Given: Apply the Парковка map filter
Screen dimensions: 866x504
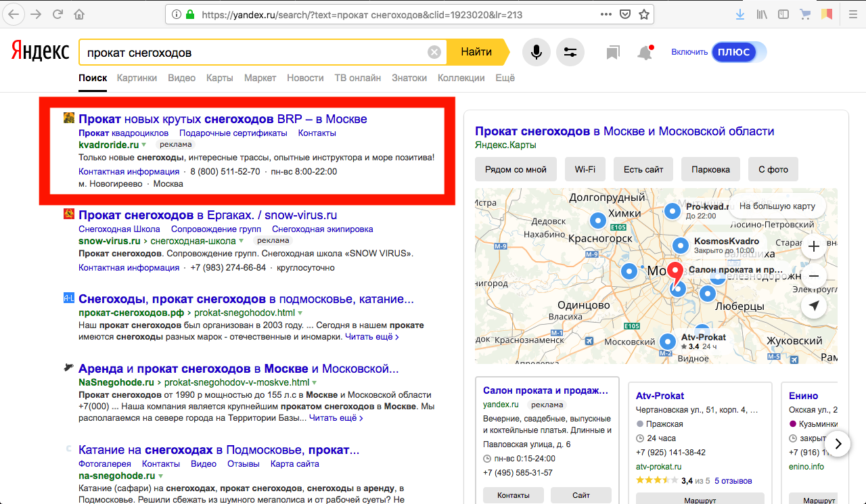Looking at the screenshot, I should point(710,169).
